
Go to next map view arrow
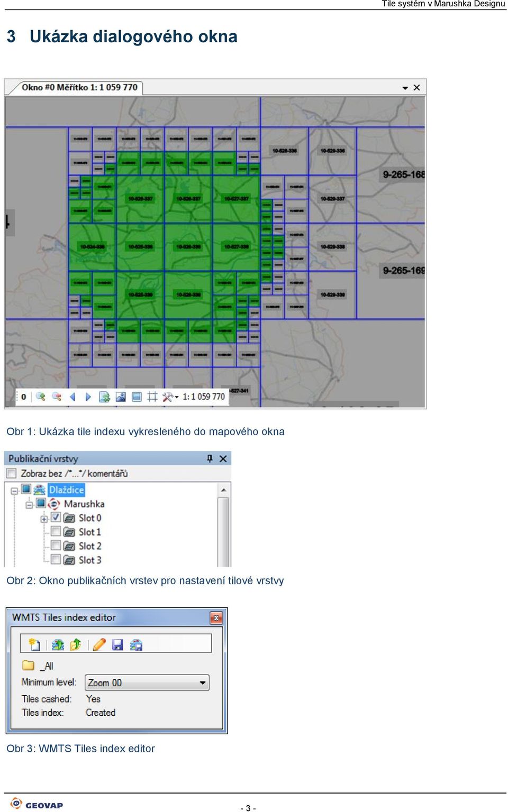point(88,396)
